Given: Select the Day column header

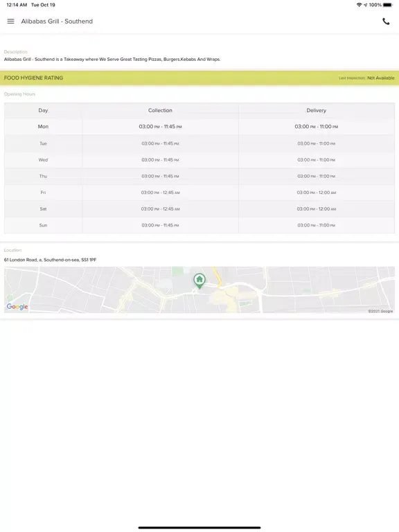Looking at the screenshot, I should 43,110.
